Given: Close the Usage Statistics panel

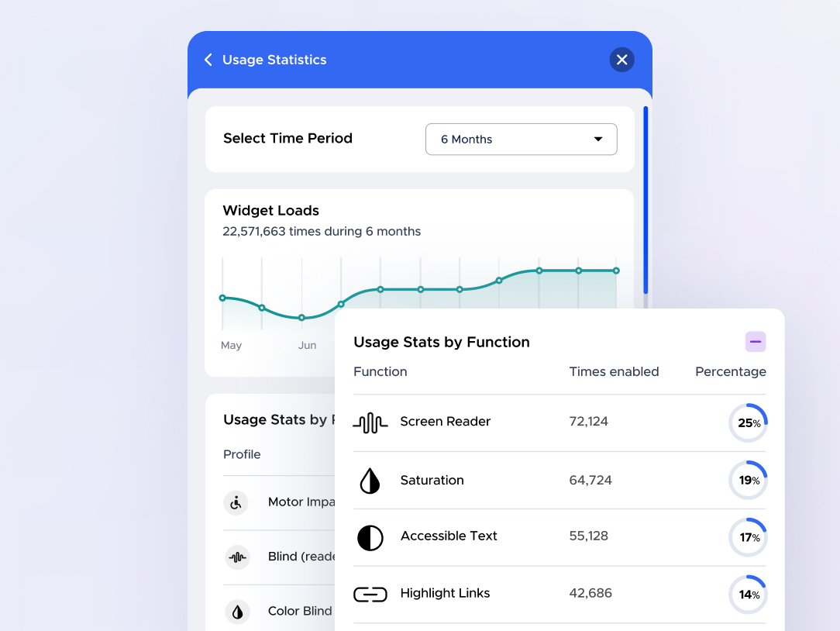Looking at the screenshot, I should pyautogui.click(x=621, y=60).
